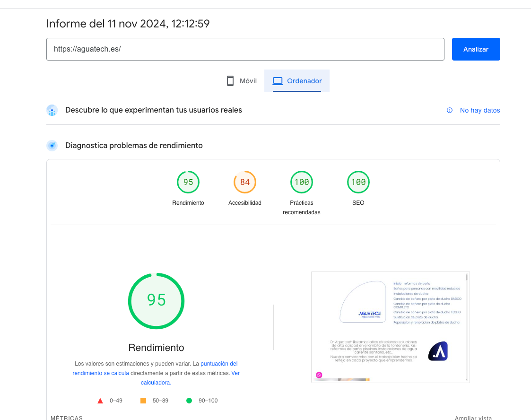
Task: Click the real users experience icon
Action: point(52,110)
